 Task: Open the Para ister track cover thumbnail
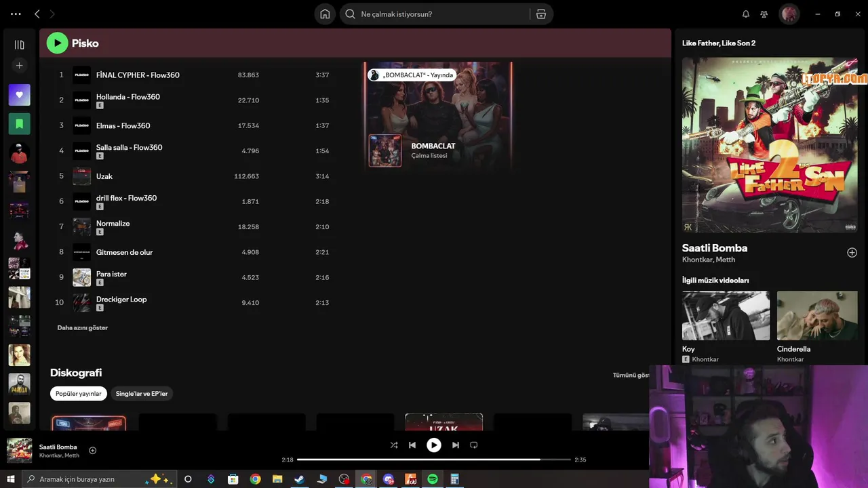(x=81, y=277)
